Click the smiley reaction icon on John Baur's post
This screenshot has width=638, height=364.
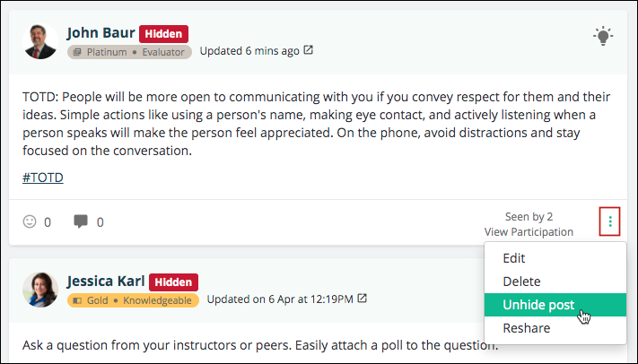pyautogui.click(x=30, y=221)
